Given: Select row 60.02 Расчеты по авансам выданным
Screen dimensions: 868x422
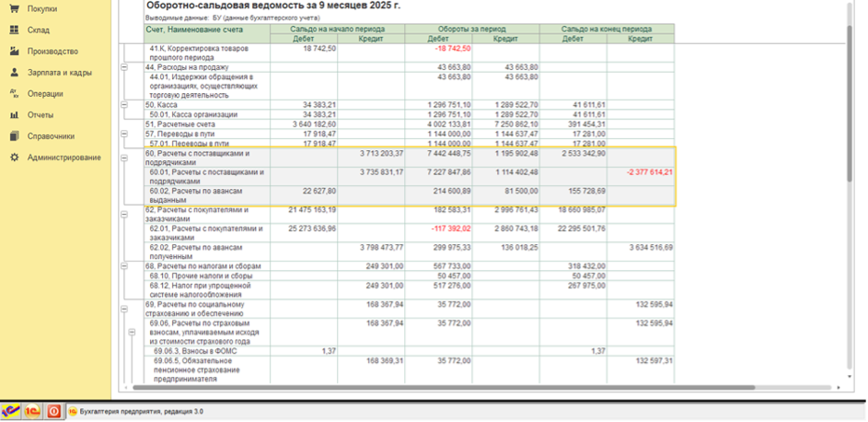Looking at the screenshot, I should pos(409,195).
